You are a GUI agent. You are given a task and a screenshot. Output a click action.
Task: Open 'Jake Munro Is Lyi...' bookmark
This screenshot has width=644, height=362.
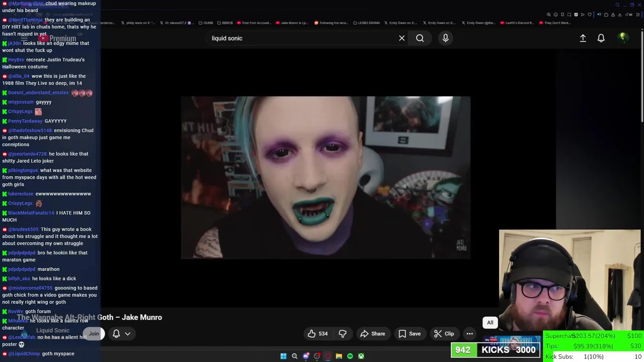point(292,23)
